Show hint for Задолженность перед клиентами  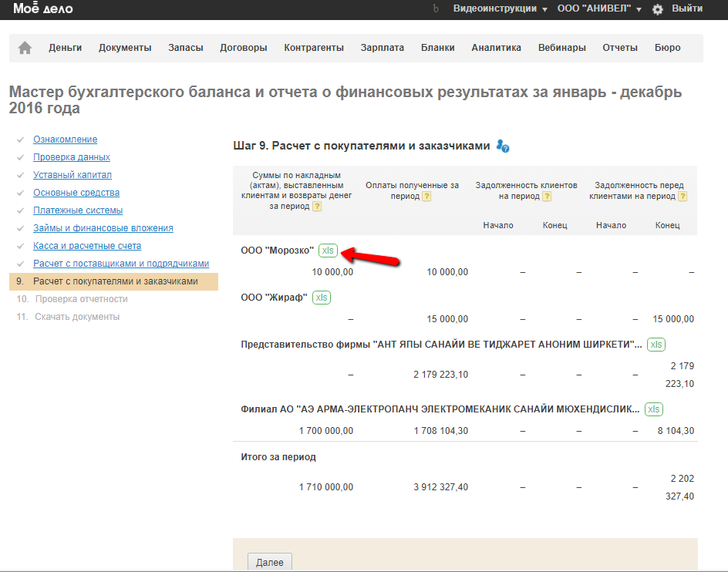click(x=682, y=197)
